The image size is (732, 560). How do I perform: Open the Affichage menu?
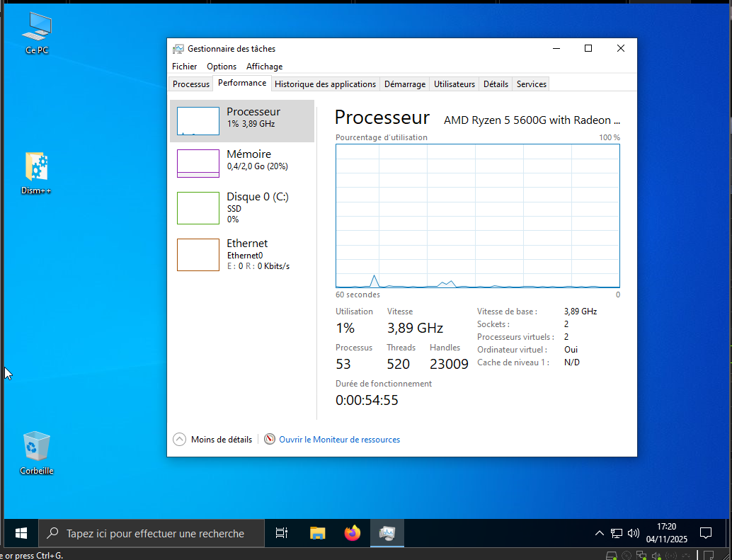(x=264, y=67)
